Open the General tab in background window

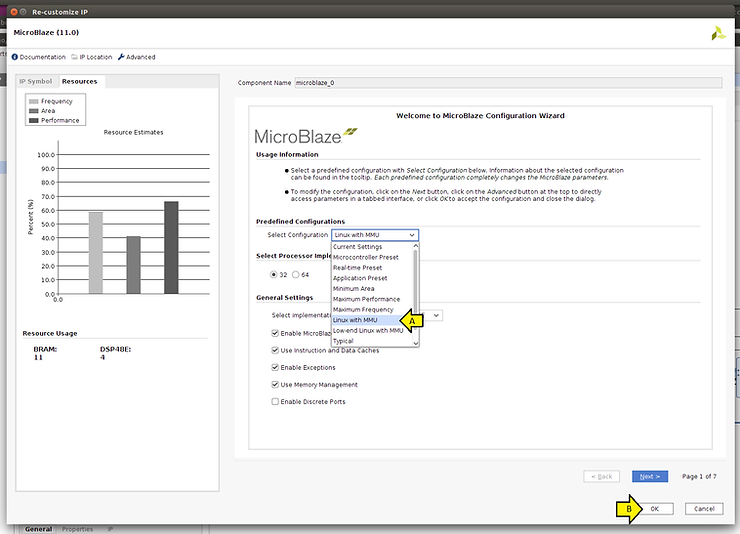[39, 529]
